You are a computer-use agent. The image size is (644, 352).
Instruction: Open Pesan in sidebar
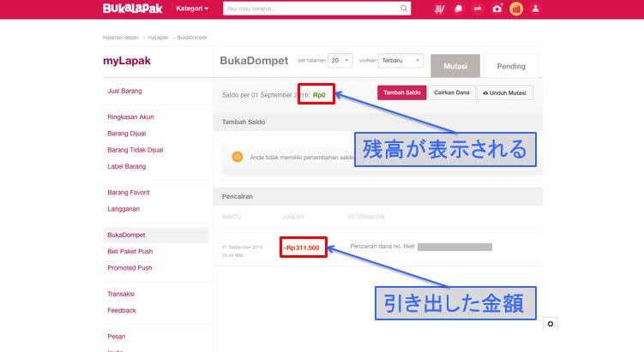click(117, 337)
